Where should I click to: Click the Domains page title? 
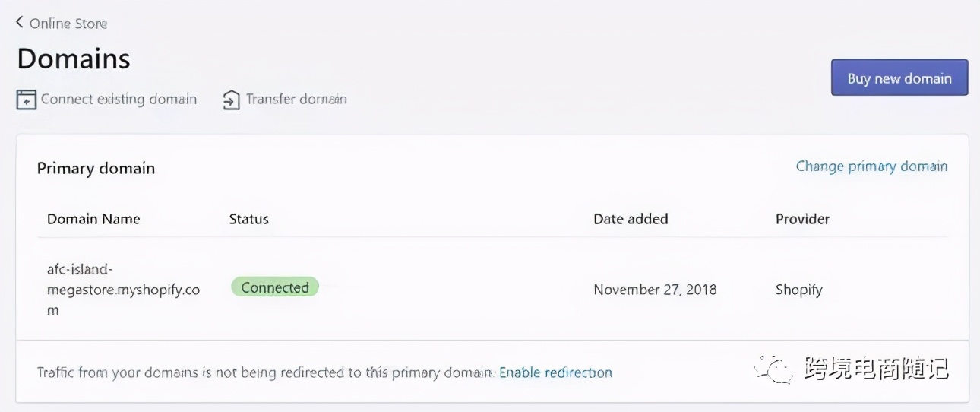click(x=74, y=59)
